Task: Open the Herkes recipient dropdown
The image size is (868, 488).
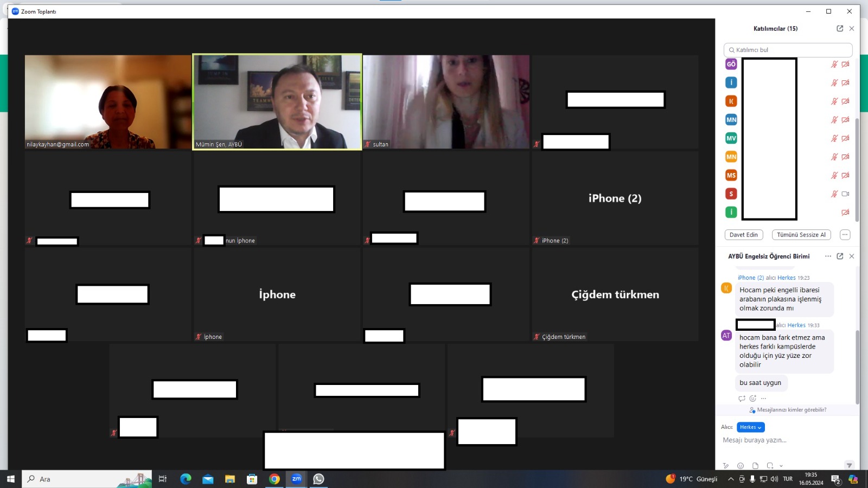Action: point(750,427)
